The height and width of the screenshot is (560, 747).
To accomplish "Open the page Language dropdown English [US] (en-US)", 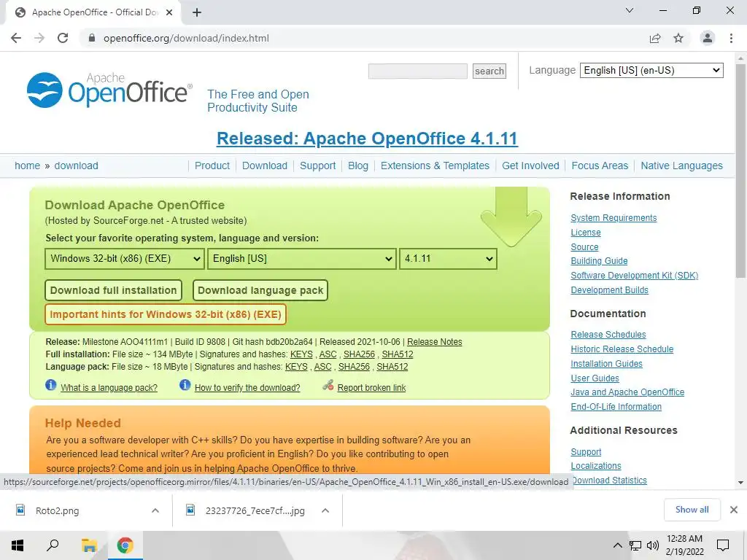I will tap(651, 71).
